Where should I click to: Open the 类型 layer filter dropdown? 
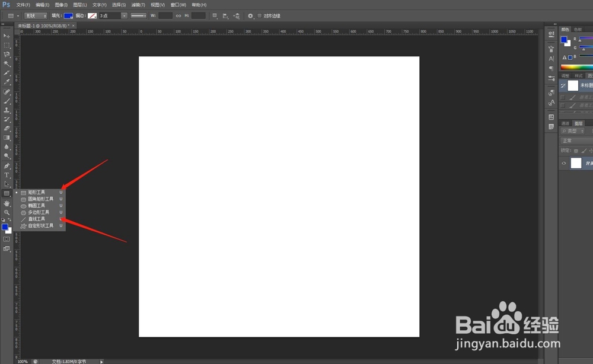tap(573, 131)
